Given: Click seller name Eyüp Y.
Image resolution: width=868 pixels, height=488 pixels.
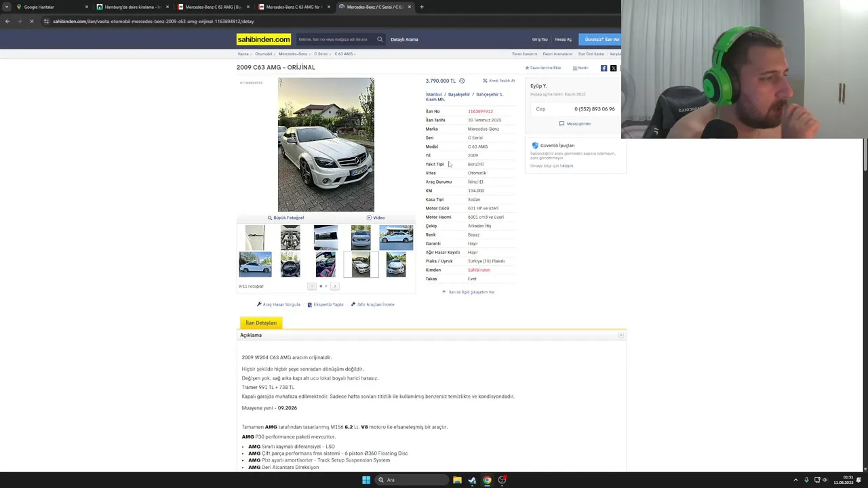Looking at the screenshot, I should 538,86.
